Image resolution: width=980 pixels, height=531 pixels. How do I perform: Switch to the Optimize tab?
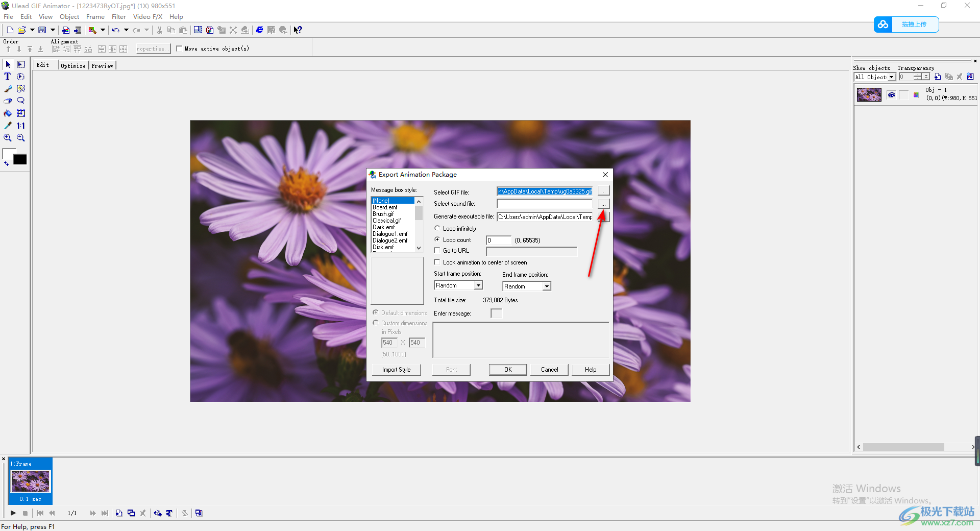click(73, 66)
